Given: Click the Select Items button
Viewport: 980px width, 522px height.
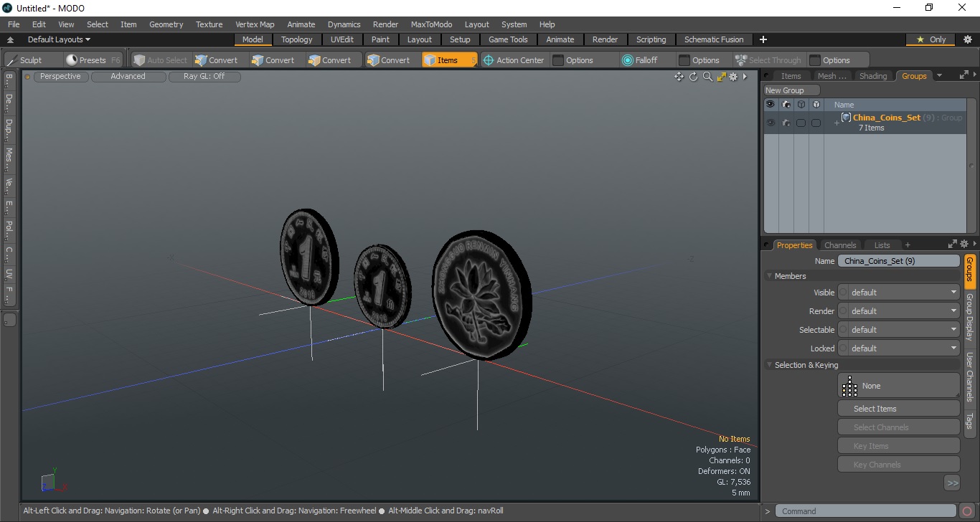Looking at the screenshot, I should [x=898, y=409].
